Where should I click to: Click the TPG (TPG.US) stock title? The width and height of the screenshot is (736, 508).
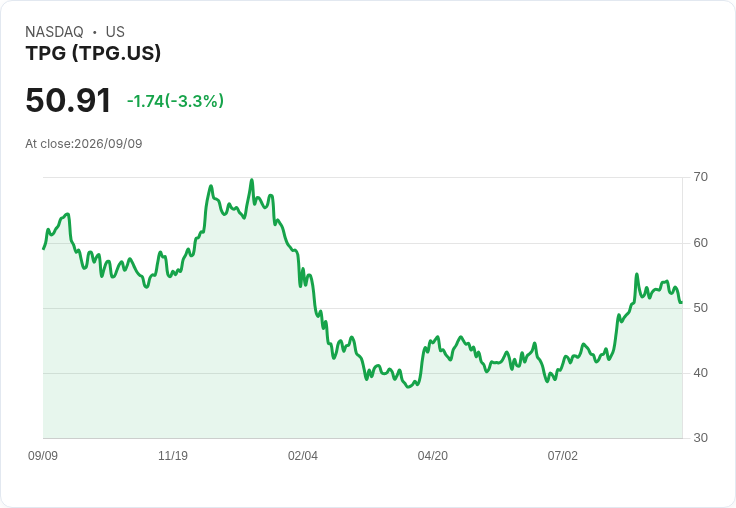click(x=93, y=53)
